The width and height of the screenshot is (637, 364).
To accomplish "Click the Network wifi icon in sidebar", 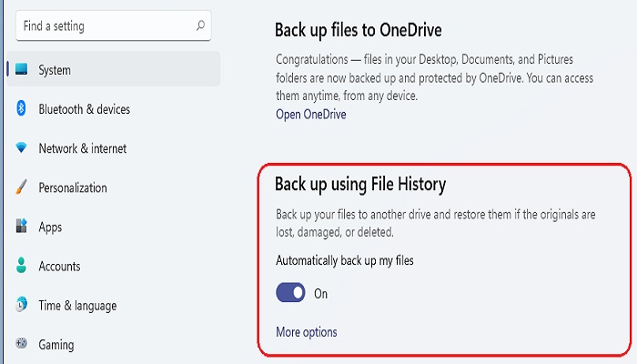I will click(21, 148).
